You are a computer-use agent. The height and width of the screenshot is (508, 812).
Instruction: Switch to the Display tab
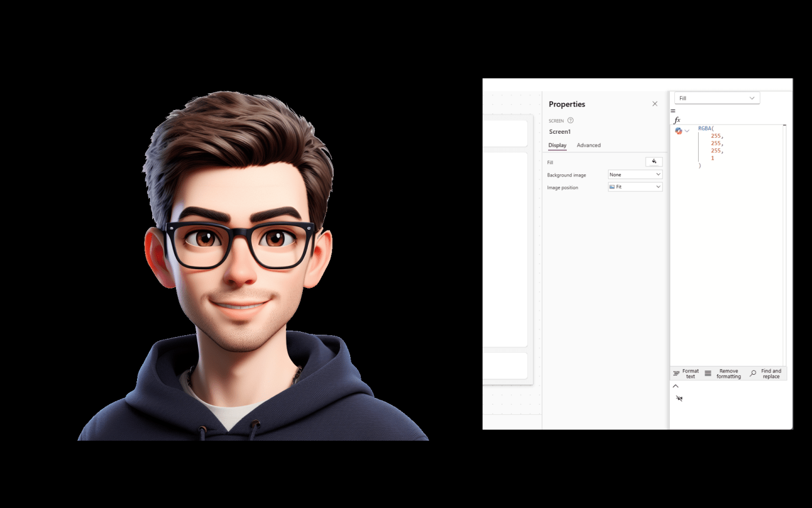pos(557,145)
